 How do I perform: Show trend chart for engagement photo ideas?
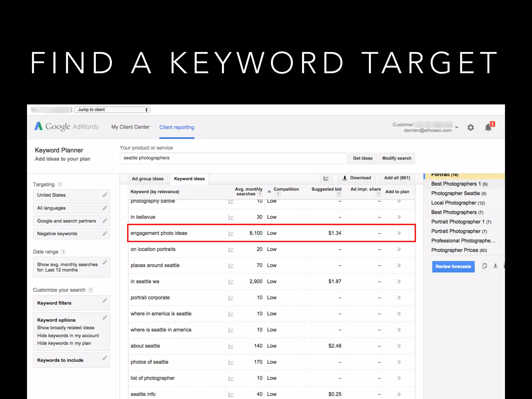231,233
